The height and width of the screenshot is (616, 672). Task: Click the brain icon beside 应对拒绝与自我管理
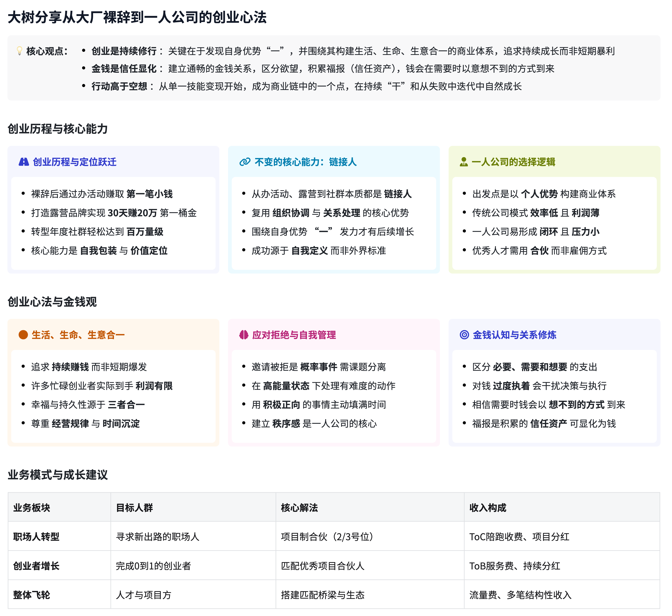click(244, 335)
